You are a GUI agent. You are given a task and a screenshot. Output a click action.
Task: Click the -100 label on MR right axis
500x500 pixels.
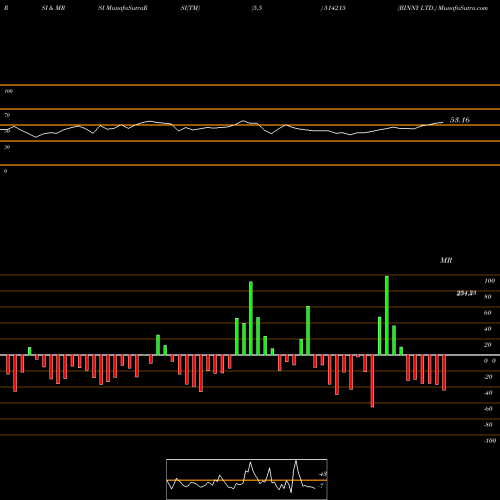pos(490,441)
